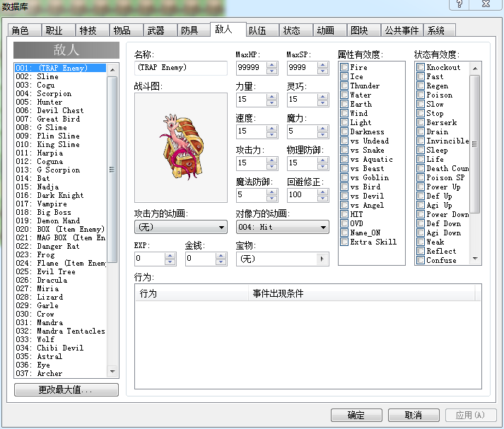Click the 物理防御 spinner up arrow
Image resolution: width=504 pixels, height=429 pixels.
point(323,160)
